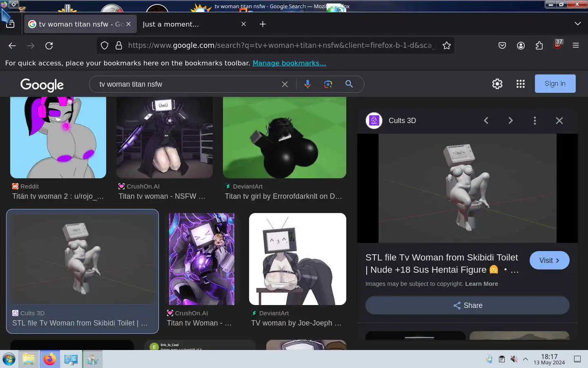Go back to the previous page
The width and height of the screenshot is (588, 368).
click(12, 45)
